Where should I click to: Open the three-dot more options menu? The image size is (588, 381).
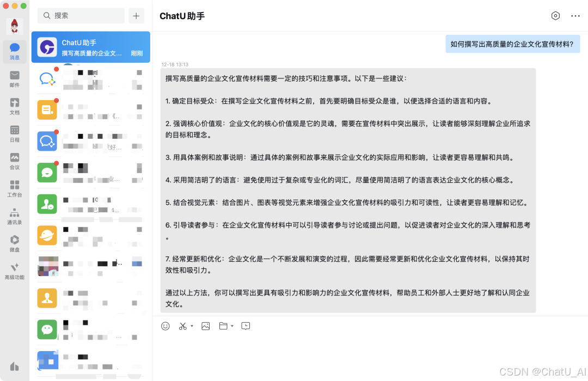[575, 16]
